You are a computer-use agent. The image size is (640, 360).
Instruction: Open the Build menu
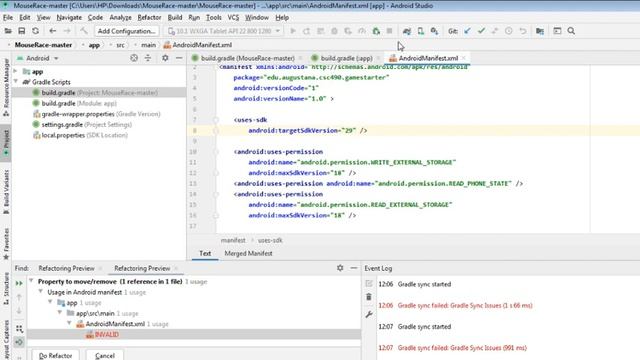(175, 18)
